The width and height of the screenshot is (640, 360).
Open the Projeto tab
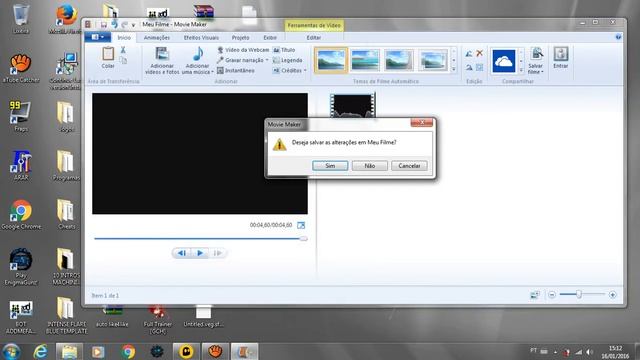[240, 38]
